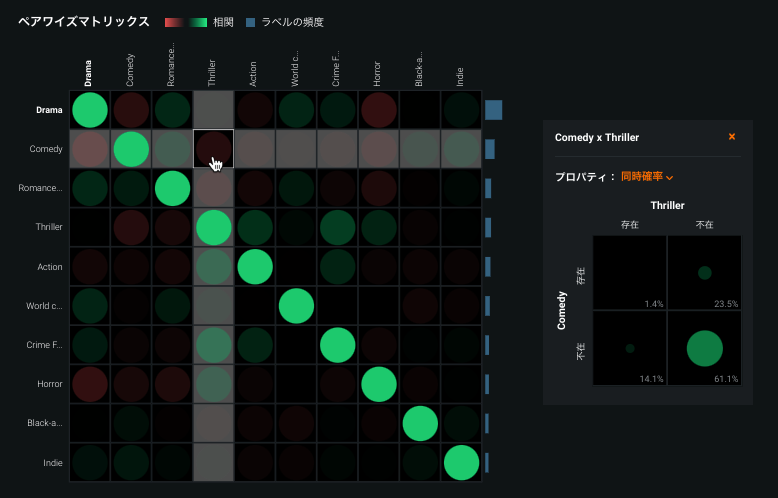
Task: Click the Indie-Indie green diagonal cell
Action: coord(461,462)
